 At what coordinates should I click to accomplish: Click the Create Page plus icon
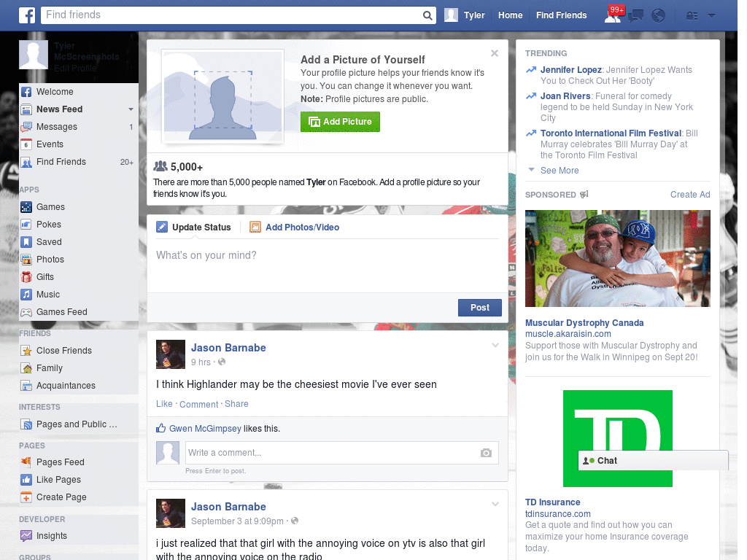click(x=26, y=497)
